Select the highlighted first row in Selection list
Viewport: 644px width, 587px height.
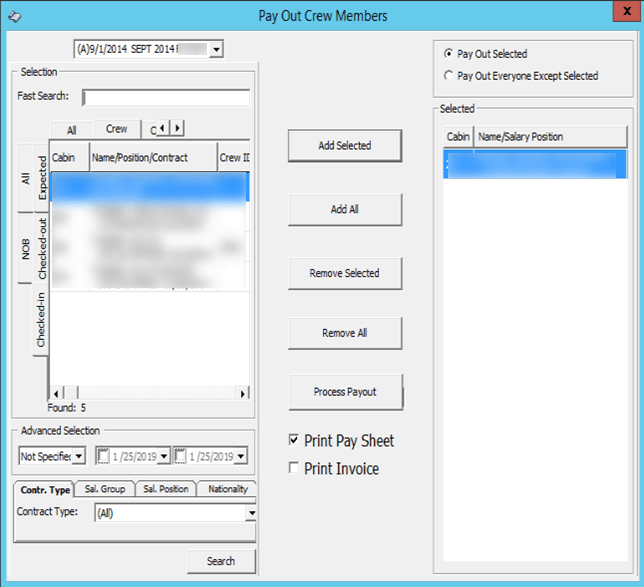[x=150, y=187]
